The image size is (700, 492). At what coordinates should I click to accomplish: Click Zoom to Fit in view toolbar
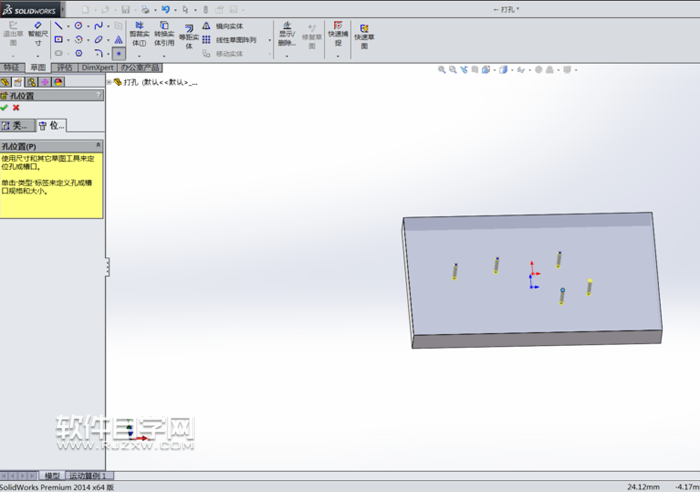[442, 70]
